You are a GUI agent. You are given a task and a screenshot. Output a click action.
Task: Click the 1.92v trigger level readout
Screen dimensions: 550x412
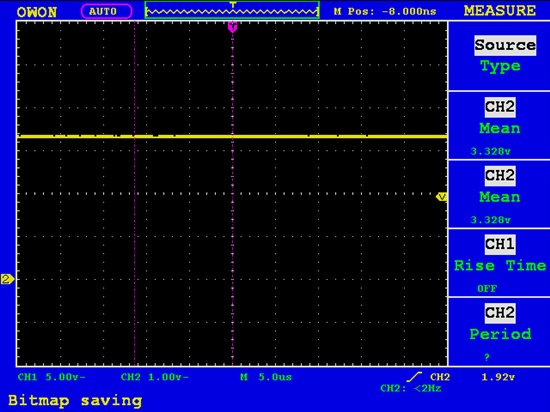(x=498, y=377)
